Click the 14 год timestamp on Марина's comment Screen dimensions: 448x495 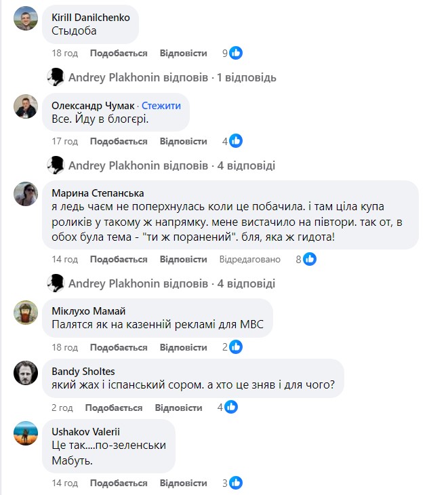click(65, 259)
